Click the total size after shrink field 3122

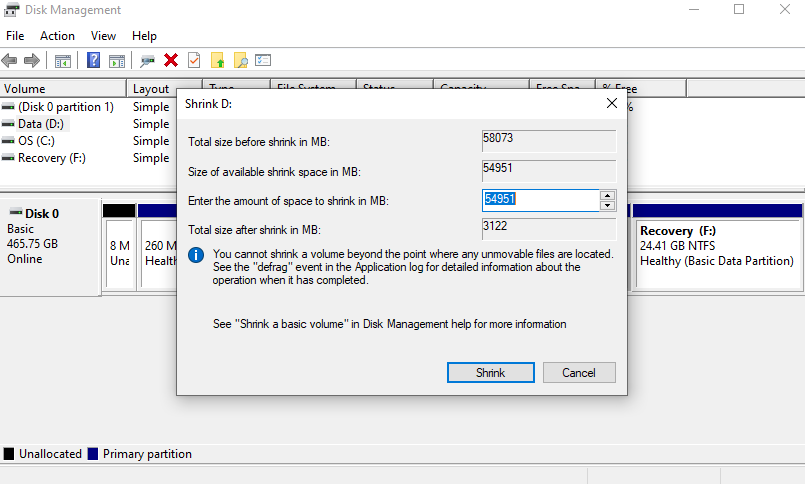(x=549, y=229)
